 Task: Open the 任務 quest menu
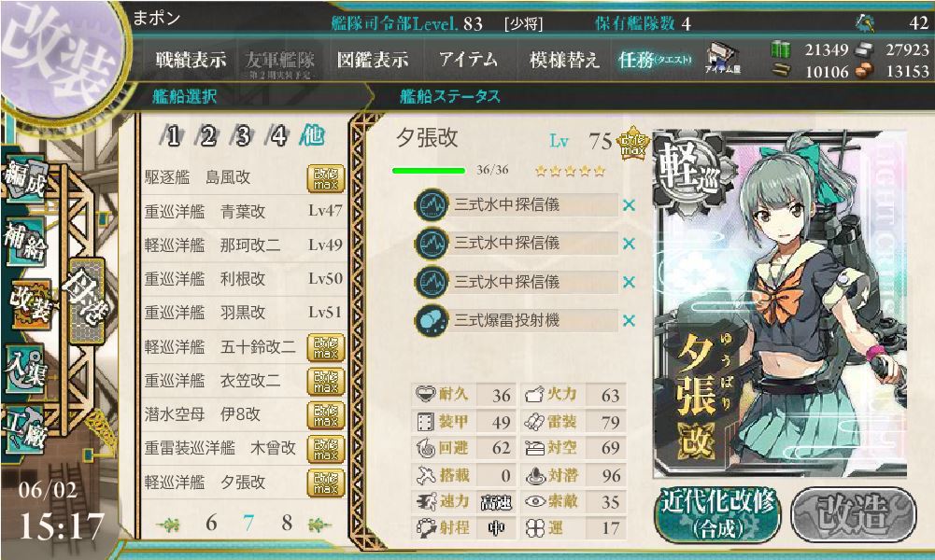[x=655, y=60]
